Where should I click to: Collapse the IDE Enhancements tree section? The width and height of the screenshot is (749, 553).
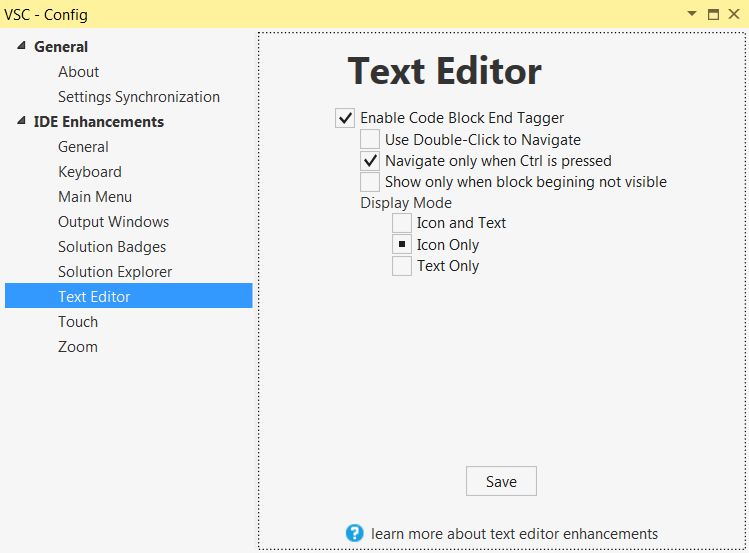pos(21,121)
